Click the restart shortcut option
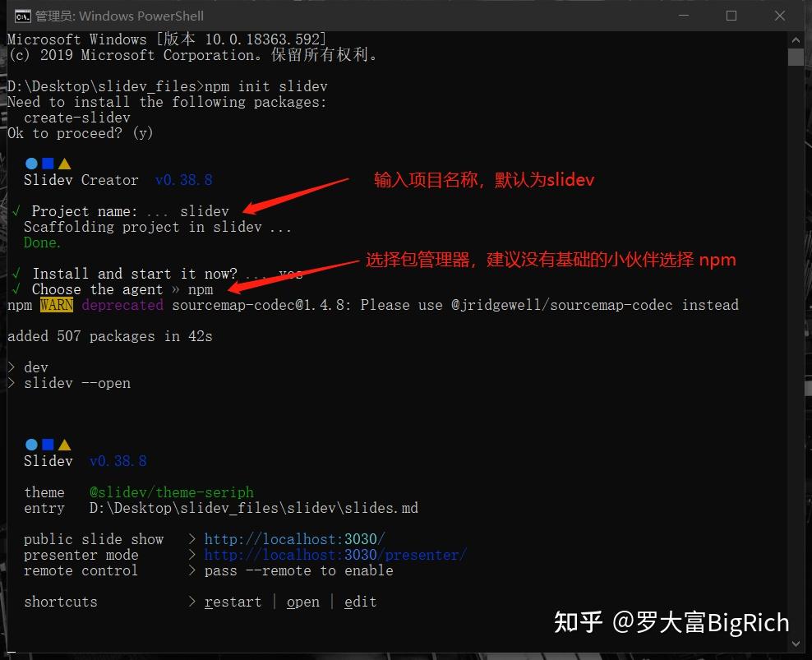This screenshot has width=812, height=660. (x=233, y=601)
